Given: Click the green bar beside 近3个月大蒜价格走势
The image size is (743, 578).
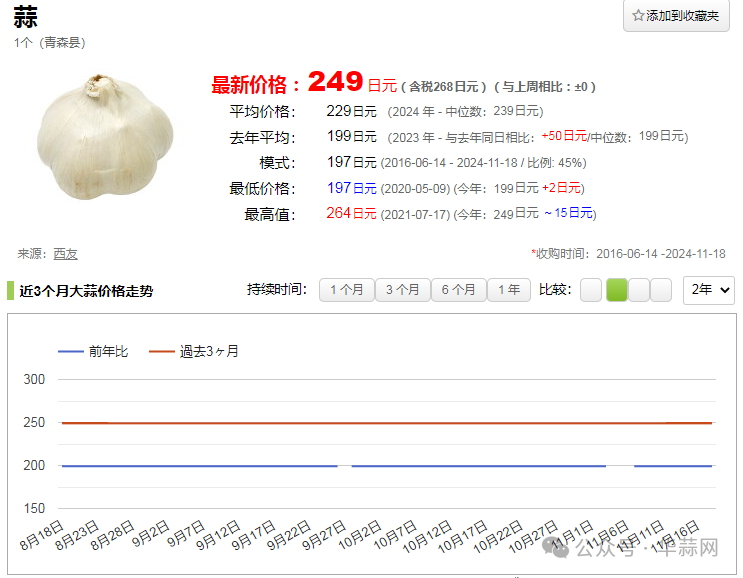Looking at the screenshot, I should tap(10, 291).
